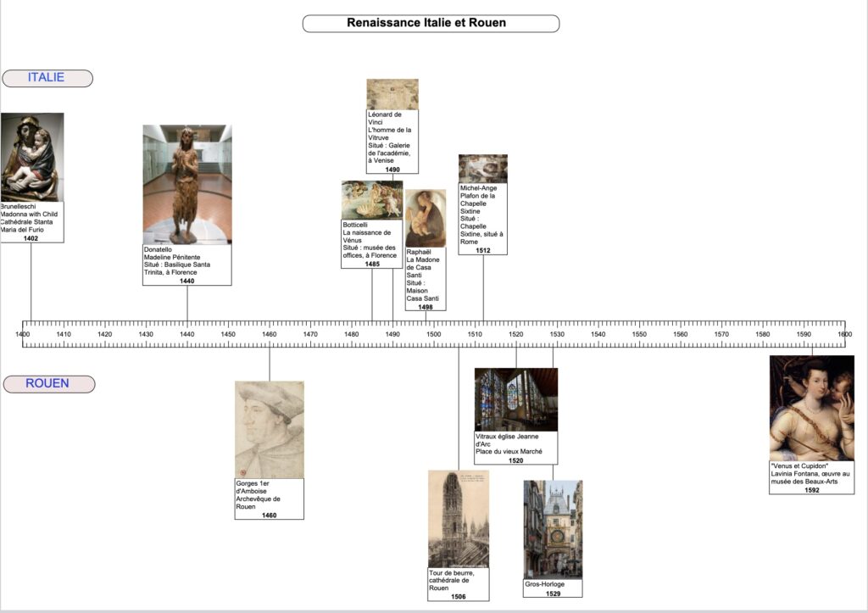Click the Raphaël La Madone caption
868x613 pixels.
pyautogui.click(x=423, y=276)
